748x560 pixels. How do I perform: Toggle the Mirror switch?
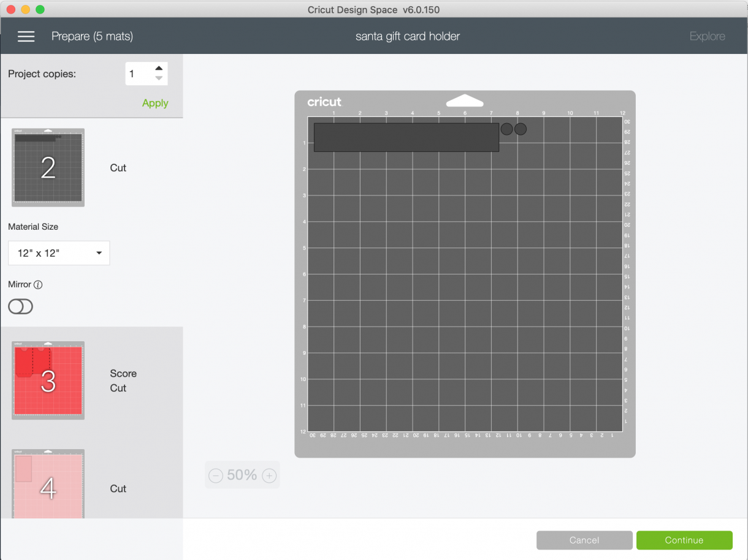(20, 306)
